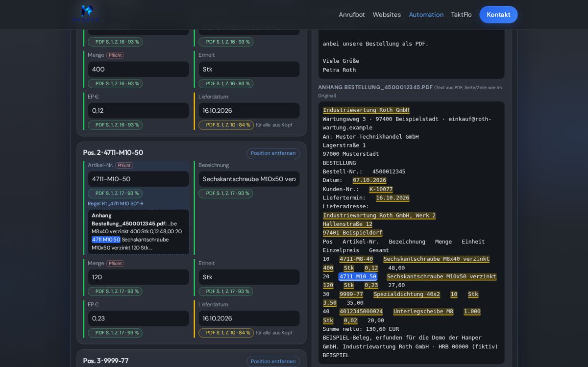Click highlighted "4711 M10 50" in the Anhang snippet

coord(106,240)
